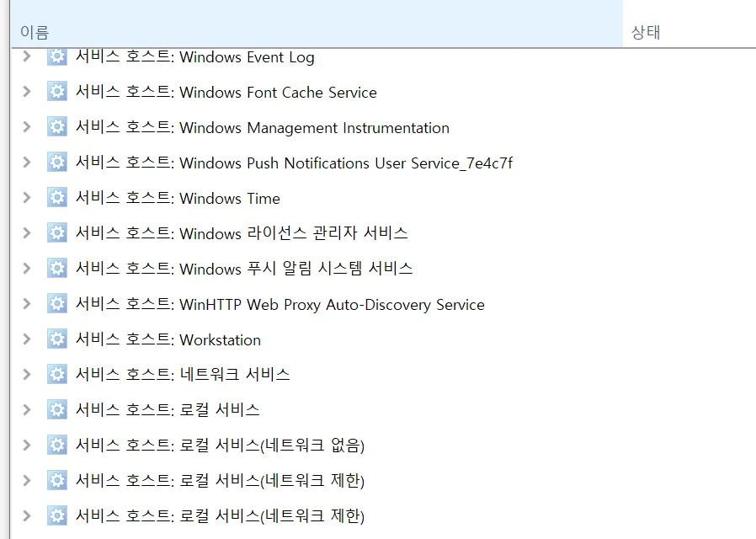This screenshot has height=539, width=756.
Task: Expand chevron for 서비스 호스트: 로컬 서비스
Action: pos(27,410)
